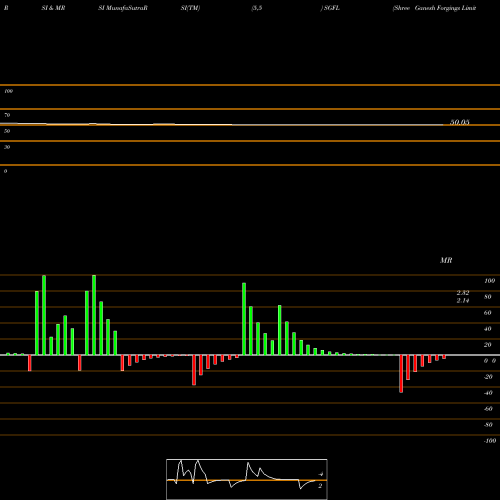Click the 2.82 MR value
This screenshot has height=500, width=500.
[463, 293]
